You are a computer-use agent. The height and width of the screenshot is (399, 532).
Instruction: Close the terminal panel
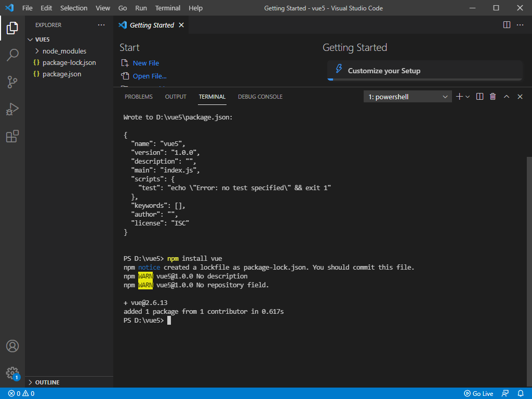click(520, 97)
